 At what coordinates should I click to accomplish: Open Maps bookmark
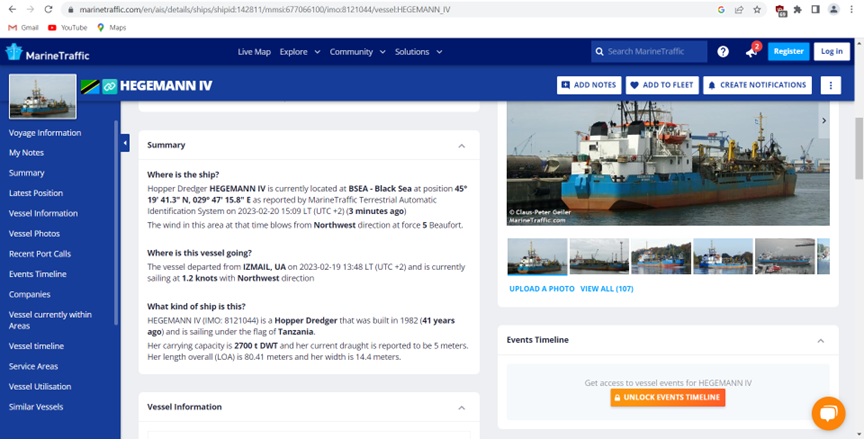pyautogui.click(x=111, y=28)
